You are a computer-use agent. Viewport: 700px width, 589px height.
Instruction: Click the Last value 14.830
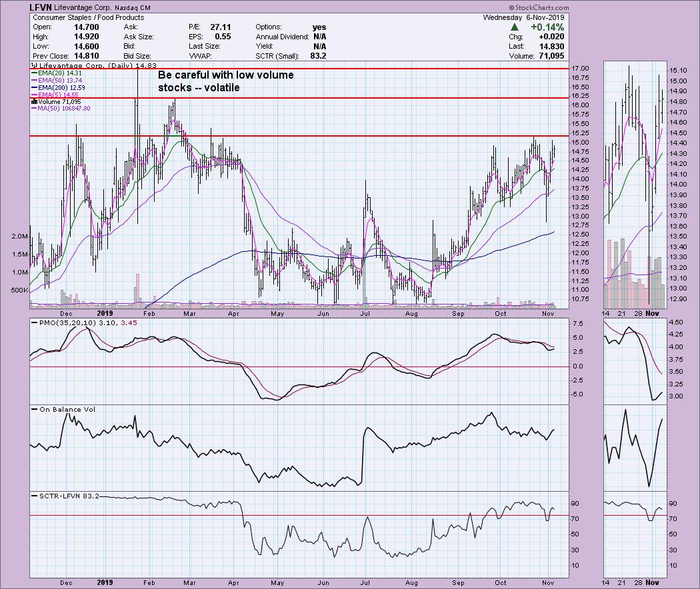tap(551, 47)
